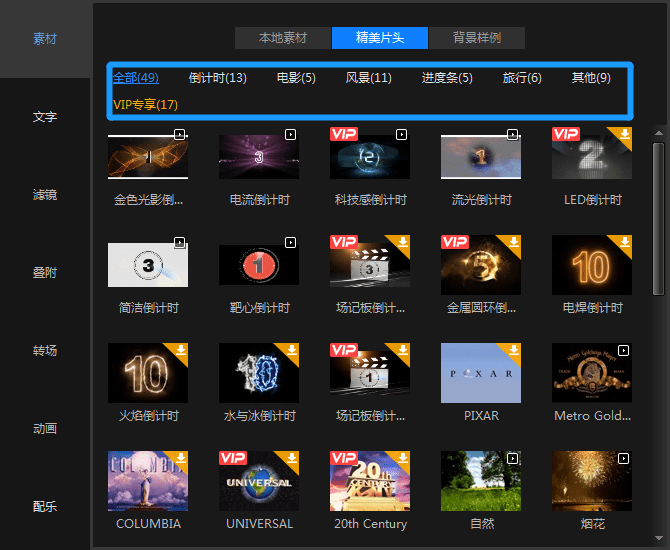
Task: Filter by 倒计时(13) category
Action: coord(218,78)
